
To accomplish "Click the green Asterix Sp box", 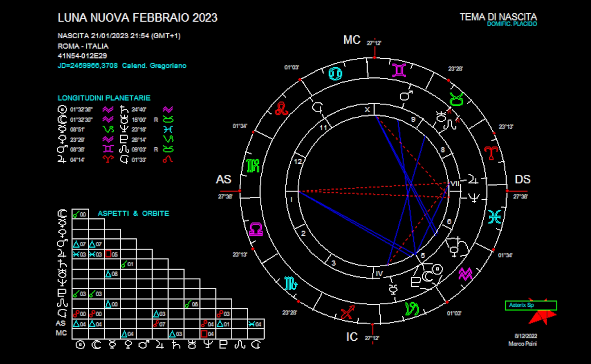I will [x=531, y=305].
